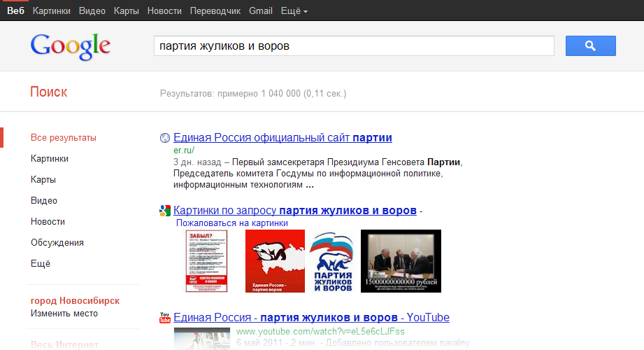The image size is (644, 350).
Task: Filter by Картинки in the sidebar
Action: point(49,159)
